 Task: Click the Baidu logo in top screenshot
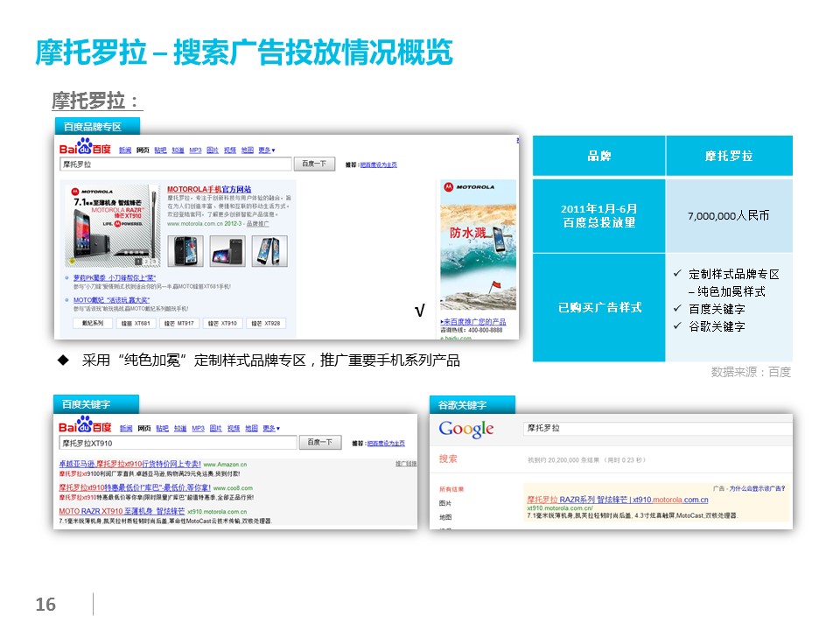tap(85, 149)
